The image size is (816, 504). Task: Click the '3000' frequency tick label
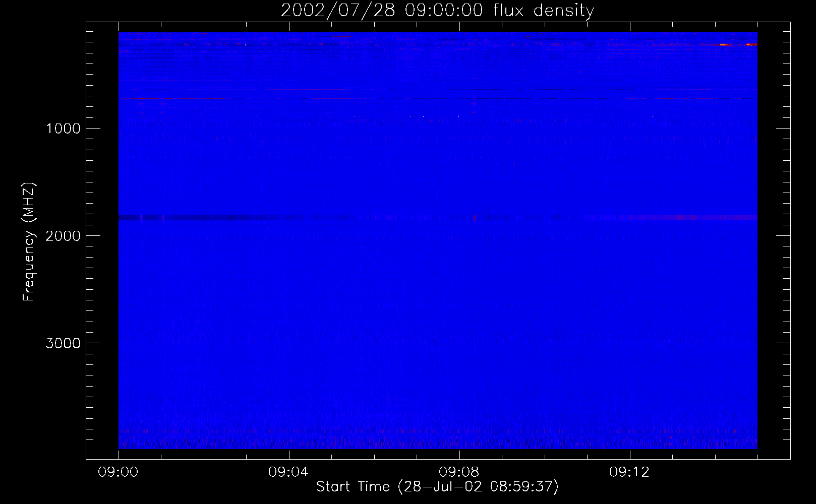pos(63,343)
